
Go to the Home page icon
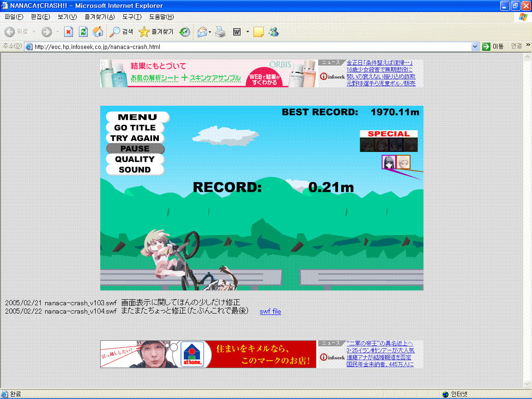click(x=98, y=32)
